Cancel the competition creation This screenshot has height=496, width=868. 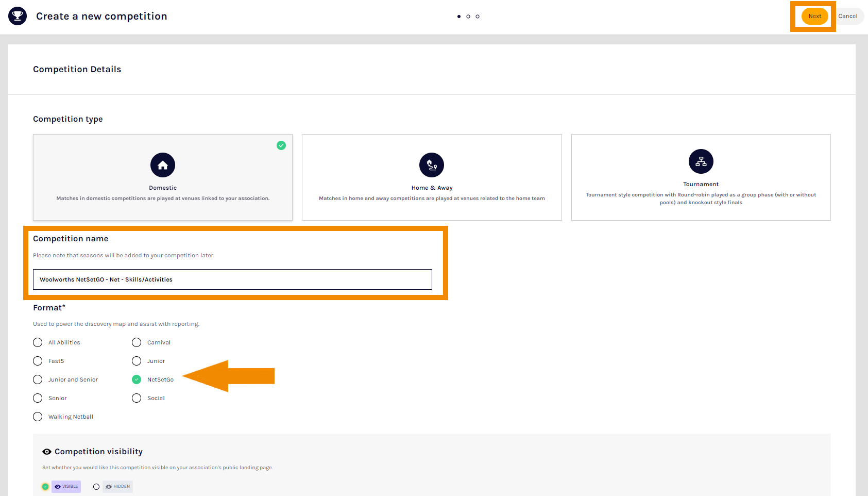tap(847, 16)
